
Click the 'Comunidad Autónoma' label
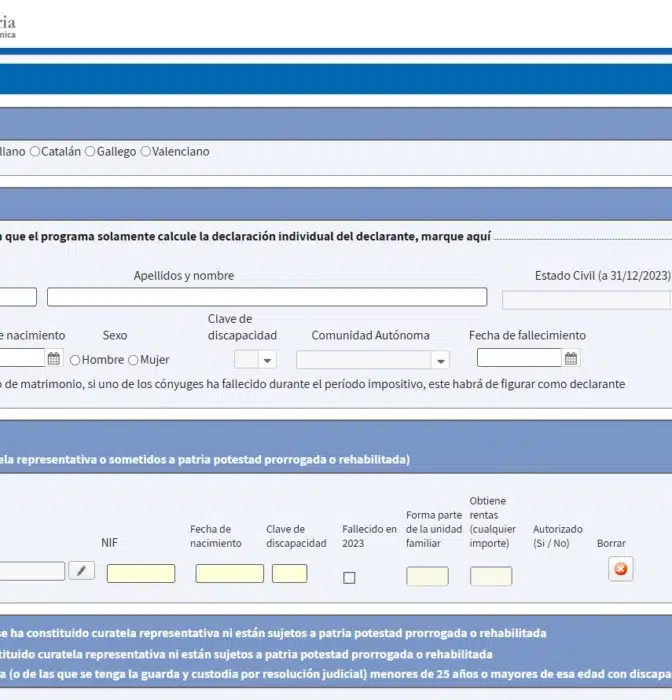click(x=370, y=335)
